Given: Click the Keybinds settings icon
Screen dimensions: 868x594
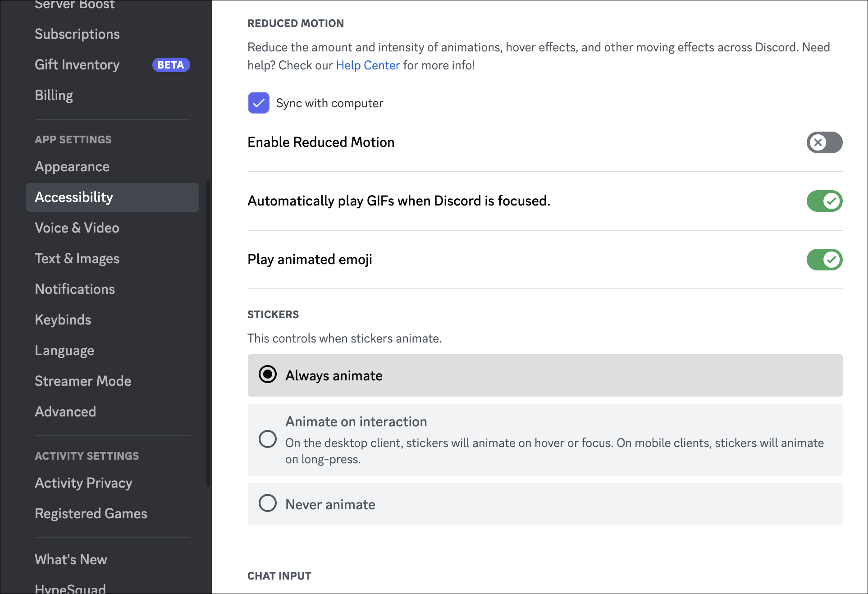Looking at the screenshot, I should point(62,320).
